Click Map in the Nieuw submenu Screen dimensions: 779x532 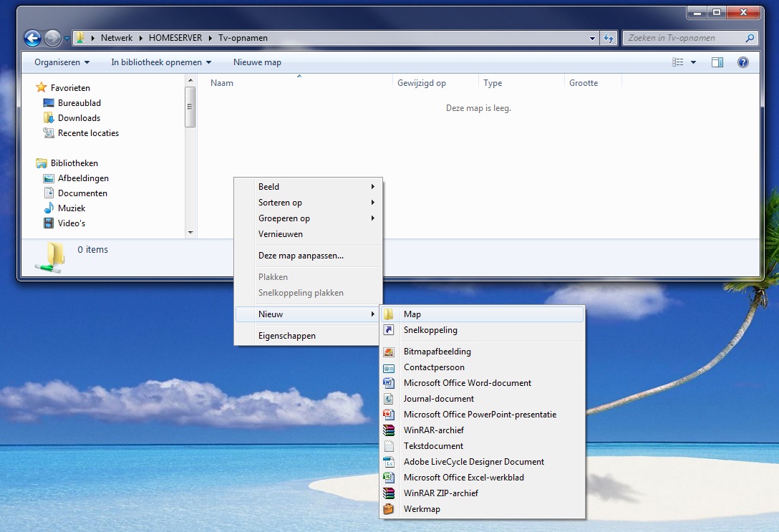(412, 314)
